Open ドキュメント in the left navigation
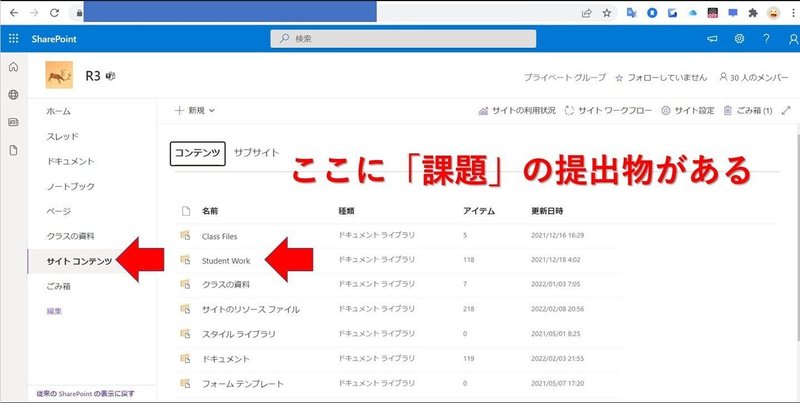This screenshot has height=403, width=800. coord(70,161)
